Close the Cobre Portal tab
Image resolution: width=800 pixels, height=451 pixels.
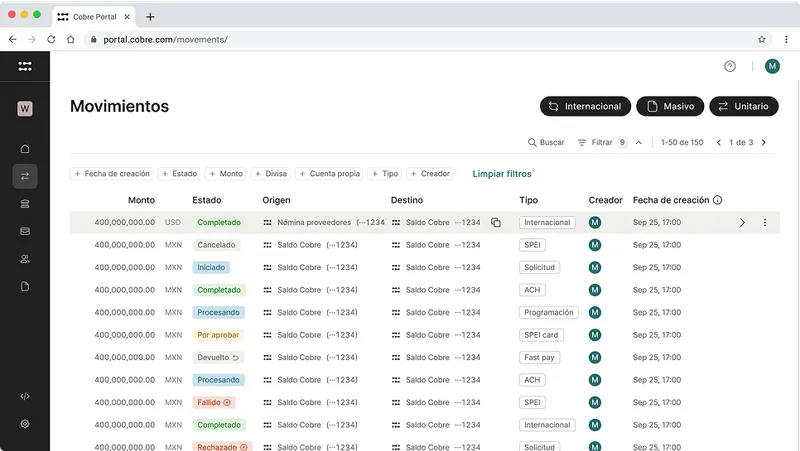click(127, 17)
